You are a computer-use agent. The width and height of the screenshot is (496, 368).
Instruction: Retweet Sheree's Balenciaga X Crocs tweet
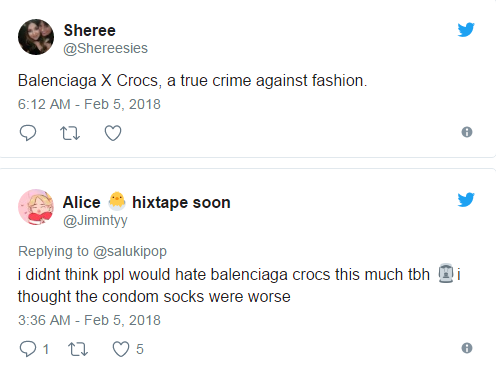point(70,133)
